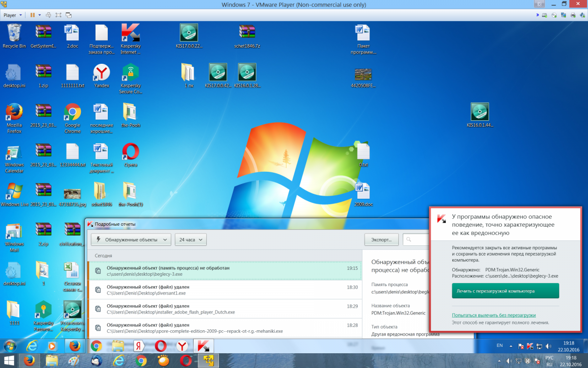
Task: Open File Explorer in host taskbar
Action: click(51, 361)
